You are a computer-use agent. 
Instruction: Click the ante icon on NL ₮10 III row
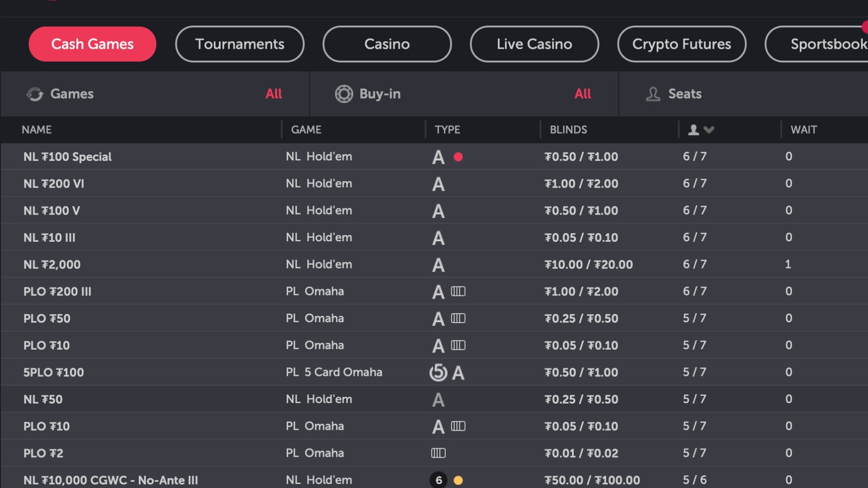coord(438,238)
